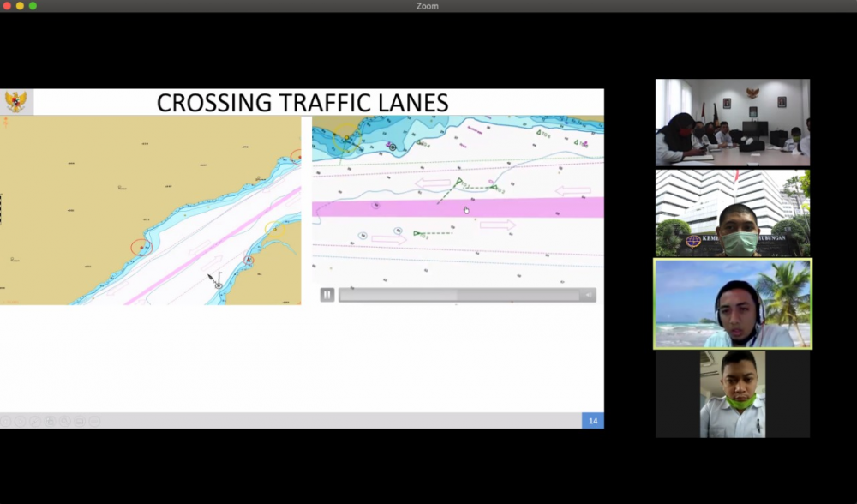Select the green-masked participant video tile
Image resolution: width=857 pixels, height=504 pixels.
coord(733,213)
